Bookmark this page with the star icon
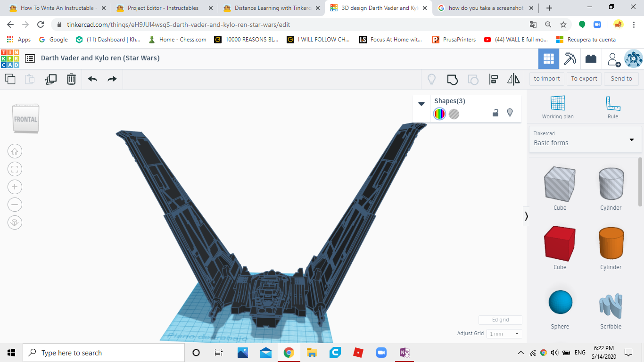Image resolution: width=644 pixels, height=362 pixels. point(563,25)
